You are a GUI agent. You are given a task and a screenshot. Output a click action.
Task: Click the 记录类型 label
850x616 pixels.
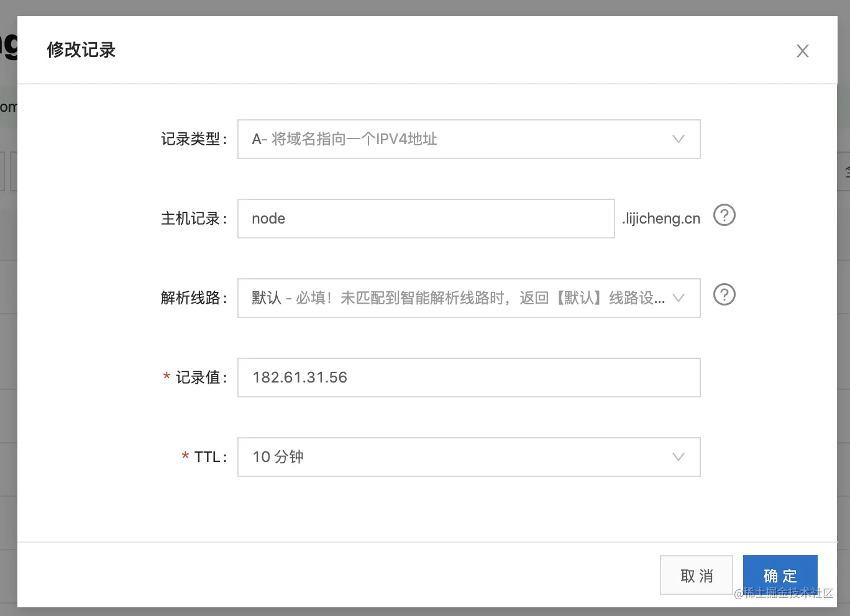click(194, 139)
